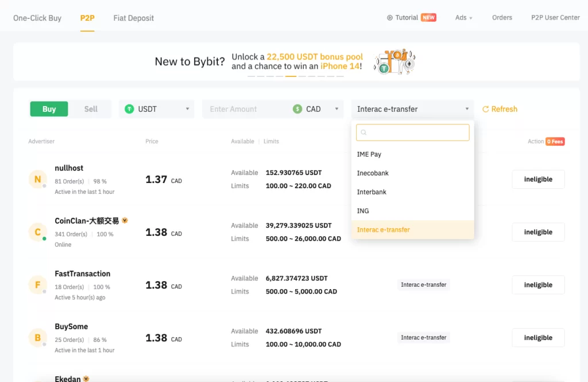Click '152.930765 USDT' available amount
The height and width of the screenshot is (382, 588).
click(x=293, y=173)
